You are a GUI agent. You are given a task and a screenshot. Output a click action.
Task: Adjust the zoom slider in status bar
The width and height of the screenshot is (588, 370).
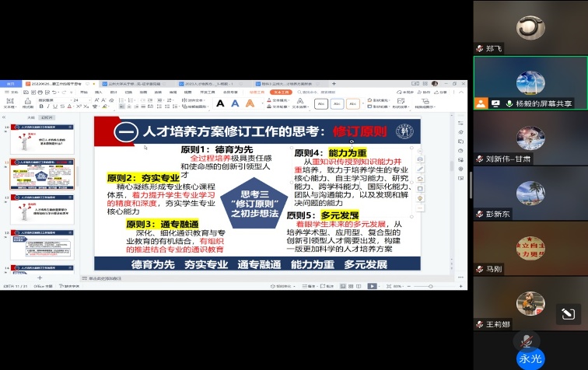coord(432,287)
